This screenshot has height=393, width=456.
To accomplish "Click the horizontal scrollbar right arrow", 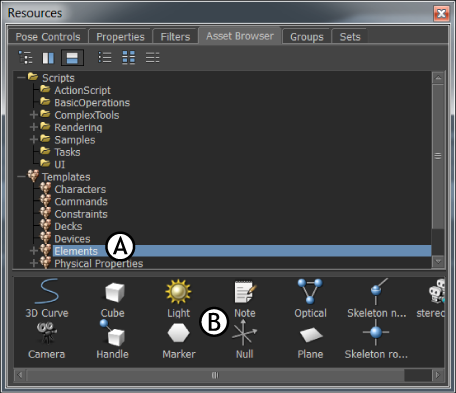I will pyautogui.click(x=438, y=375).
